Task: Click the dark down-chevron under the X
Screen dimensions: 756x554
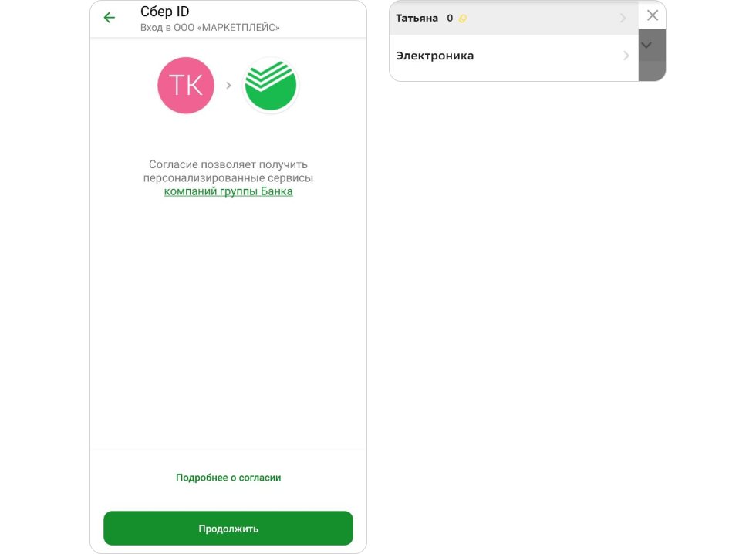Action: (646, 46)
